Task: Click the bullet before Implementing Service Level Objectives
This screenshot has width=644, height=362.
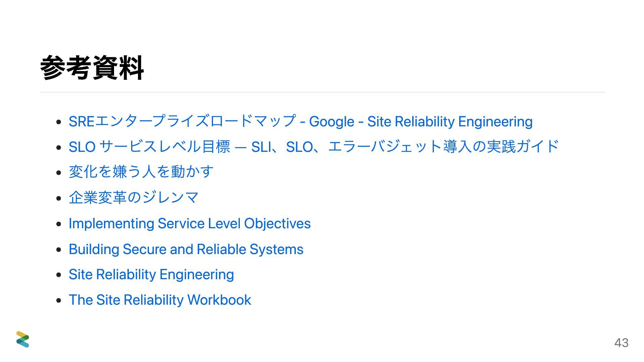Action: pos(59,224)
